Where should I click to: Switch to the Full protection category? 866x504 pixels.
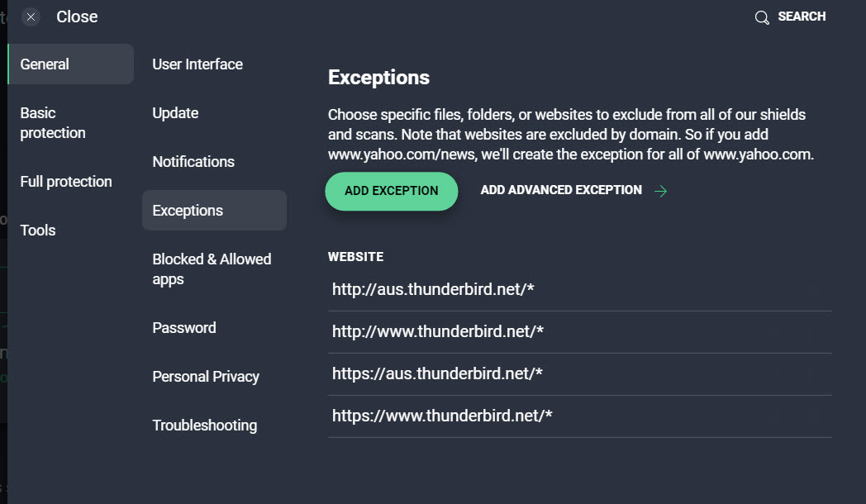[66, 182]
